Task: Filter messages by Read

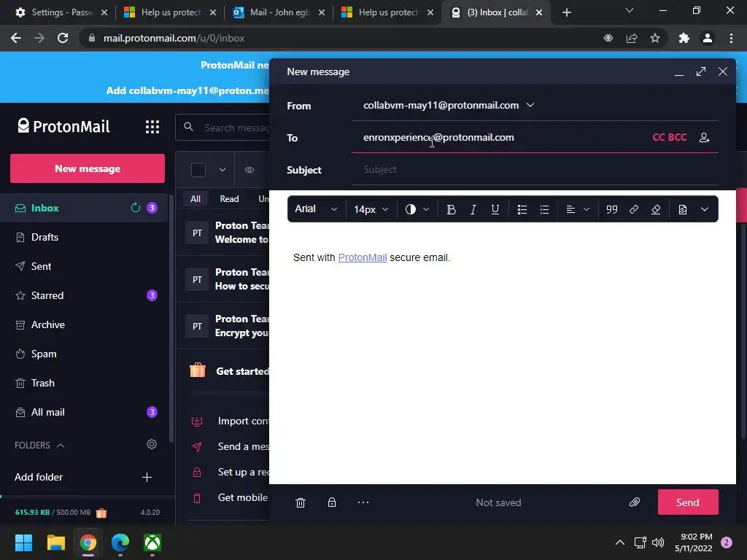Action: [229, 199]
